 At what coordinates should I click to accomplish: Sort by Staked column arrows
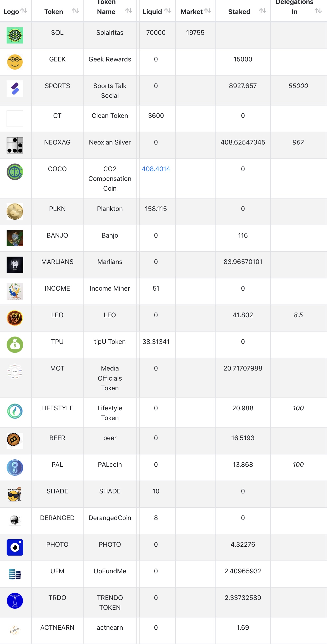coord(263,11)
